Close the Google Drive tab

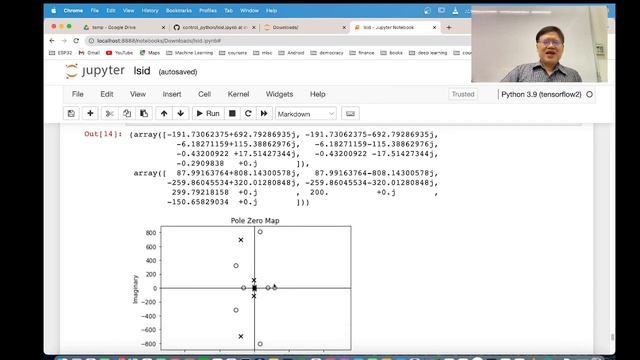[x=163, y=27]
